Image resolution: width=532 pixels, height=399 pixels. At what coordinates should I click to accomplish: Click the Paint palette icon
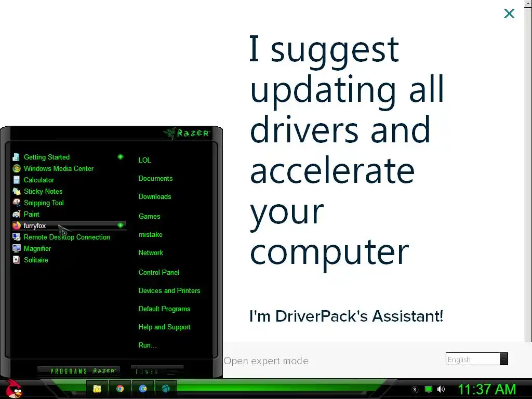[16, 215]
